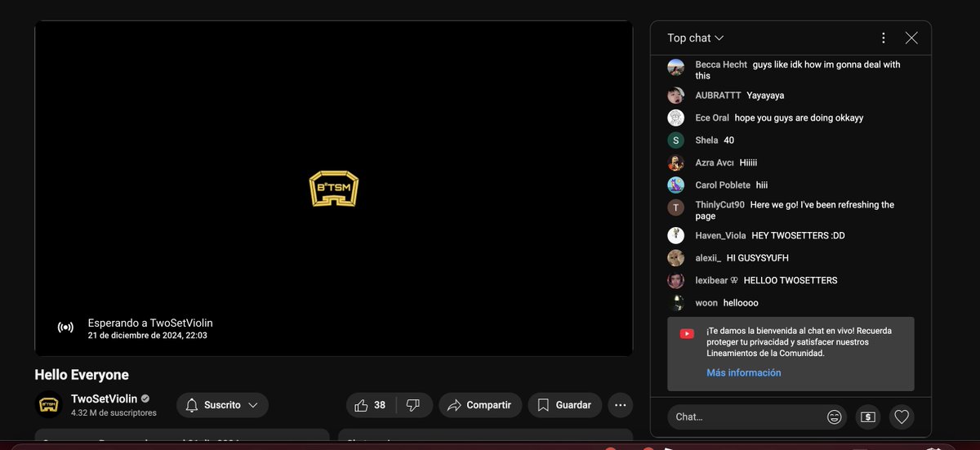Select woon's helloooo message
Image resolution: width=980 pixels, height=450 pixels.
point(741,303)
